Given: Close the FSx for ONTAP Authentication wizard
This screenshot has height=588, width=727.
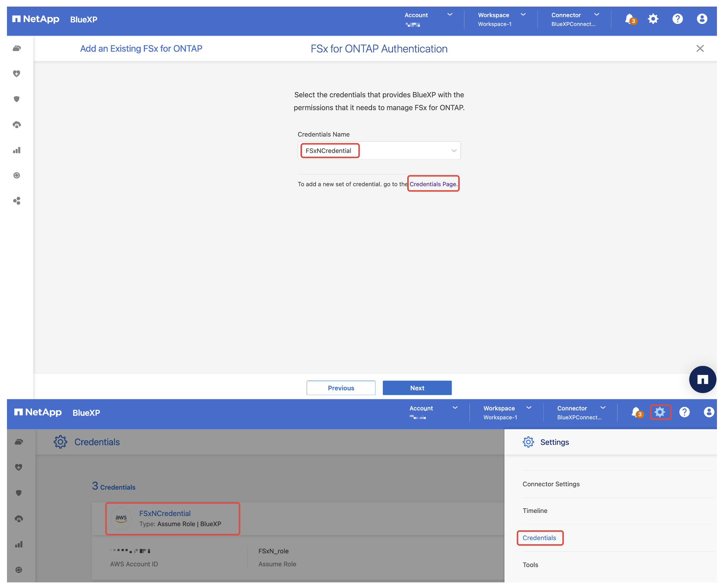Looking at the screenshot, I should (x=700, y=48).
